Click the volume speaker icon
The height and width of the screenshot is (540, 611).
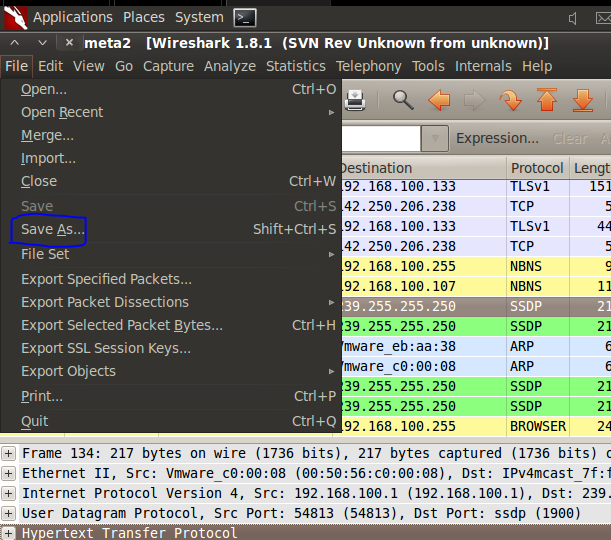coord(572,18)
